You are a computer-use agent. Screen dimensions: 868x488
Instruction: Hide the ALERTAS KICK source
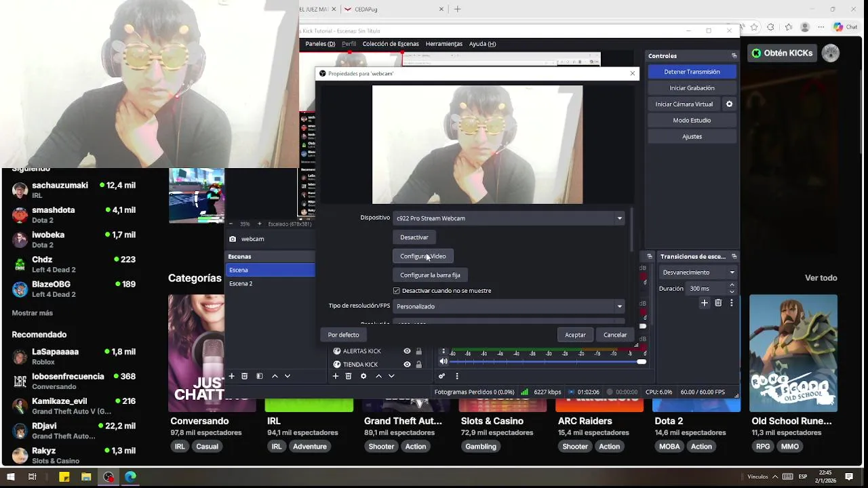pyautogui.click(x=407, y=351)
